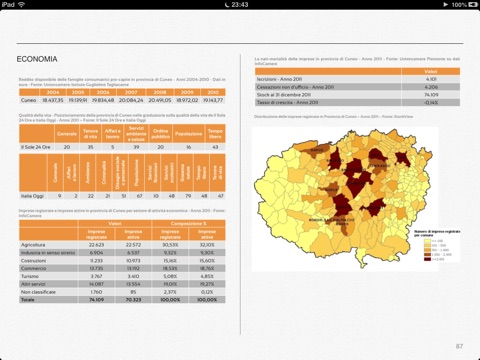Viewport: 480px width, 360px height.
Task: Tap the 100% battery percentage text
Action: pos(459,5)
